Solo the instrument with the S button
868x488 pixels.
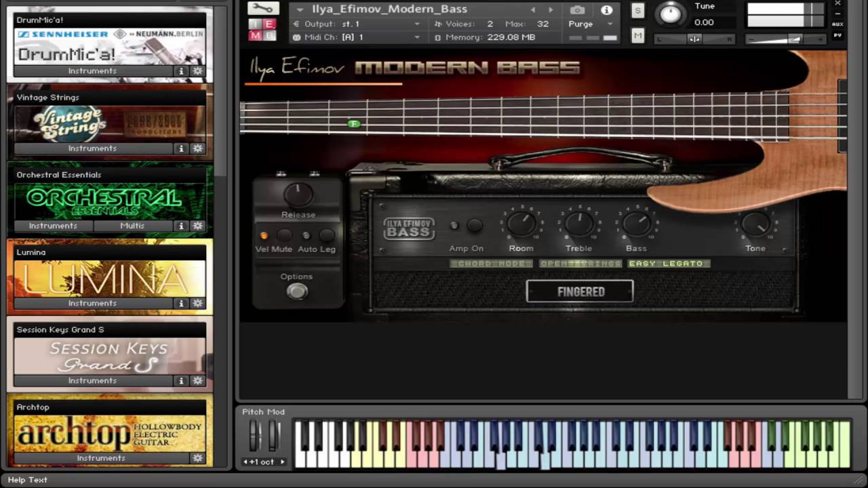[637, 10]
